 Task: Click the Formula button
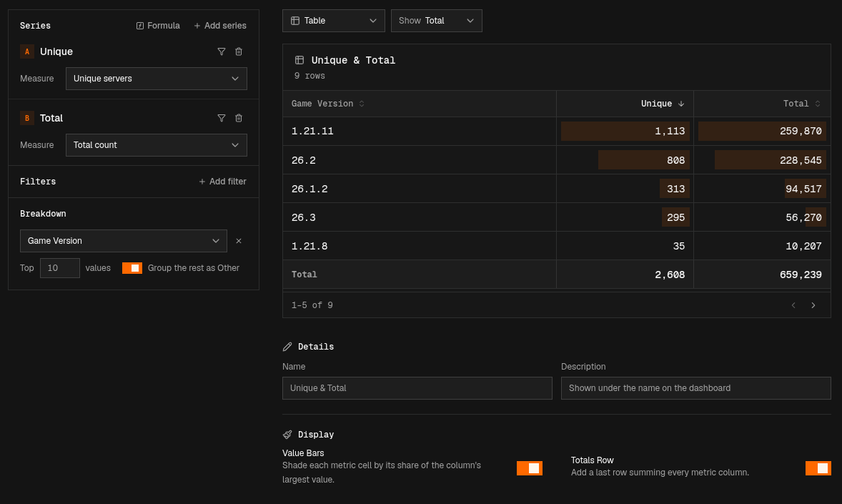click(x=158, y=26)
